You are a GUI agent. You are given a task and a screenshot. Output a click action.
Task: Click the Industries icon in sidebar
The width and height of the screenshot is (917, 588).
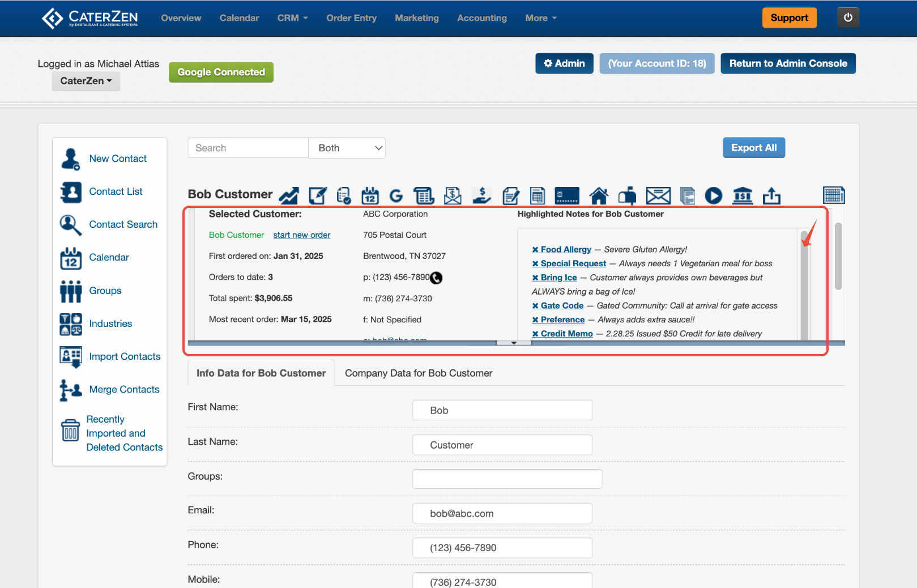(71, 324)
